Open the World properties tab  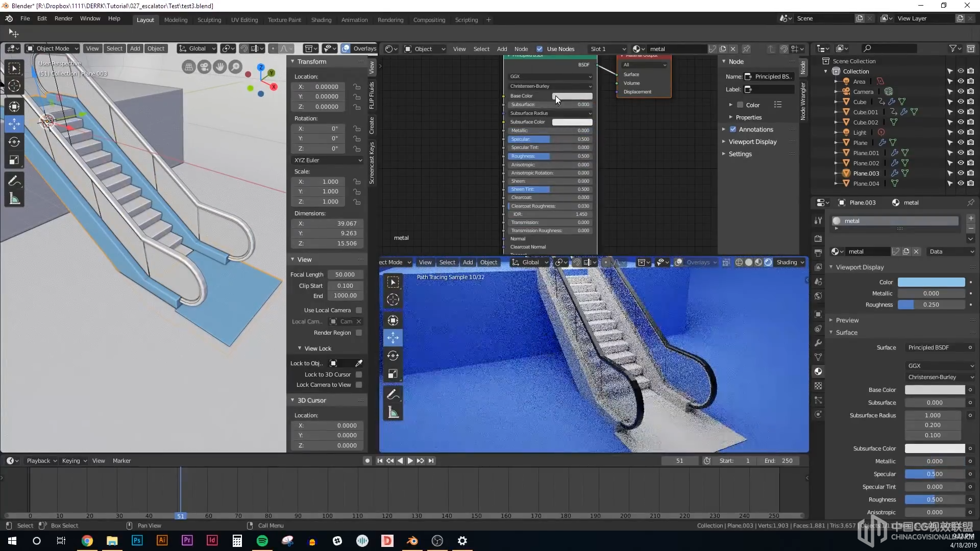click(818, 296)
